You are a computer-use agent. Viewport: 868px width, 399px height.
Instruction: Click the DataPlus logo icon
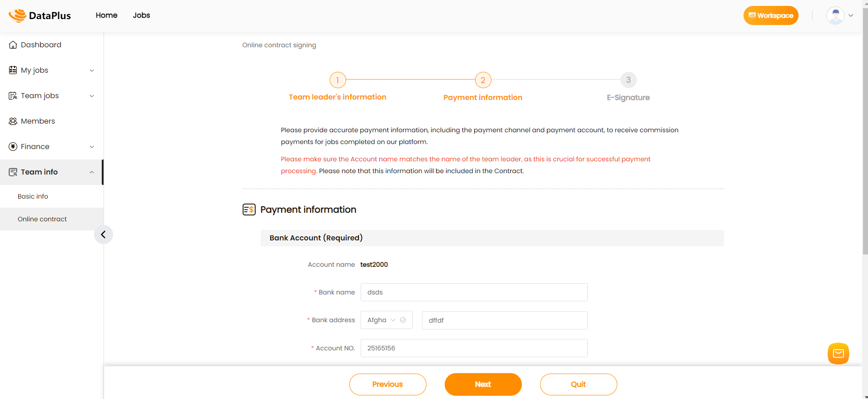17,15
